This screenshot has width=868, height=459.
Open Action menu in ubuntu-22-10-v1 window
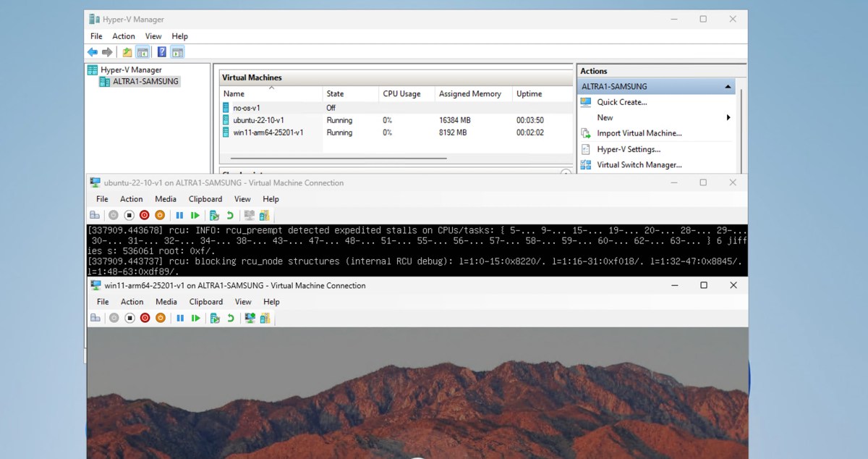[x=132, y=199]
